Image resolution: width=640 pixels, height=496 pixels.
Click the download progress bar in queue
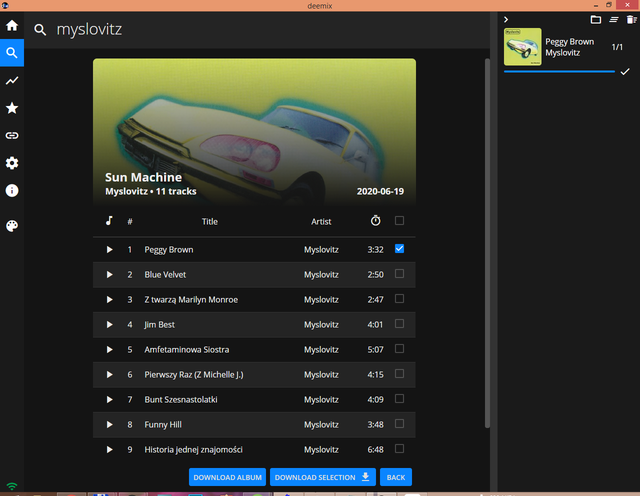coord(559,71)
